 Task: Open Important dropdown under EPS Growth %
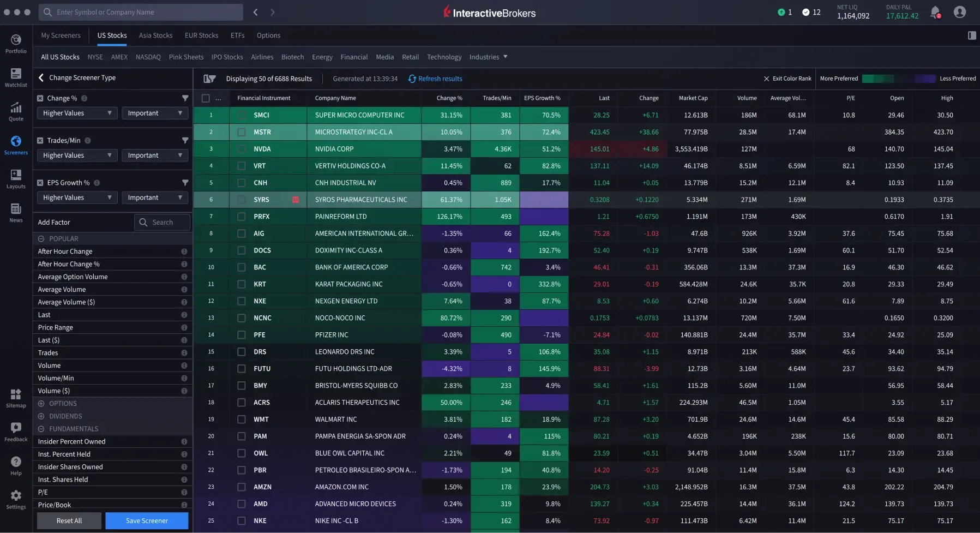[154, 197]
